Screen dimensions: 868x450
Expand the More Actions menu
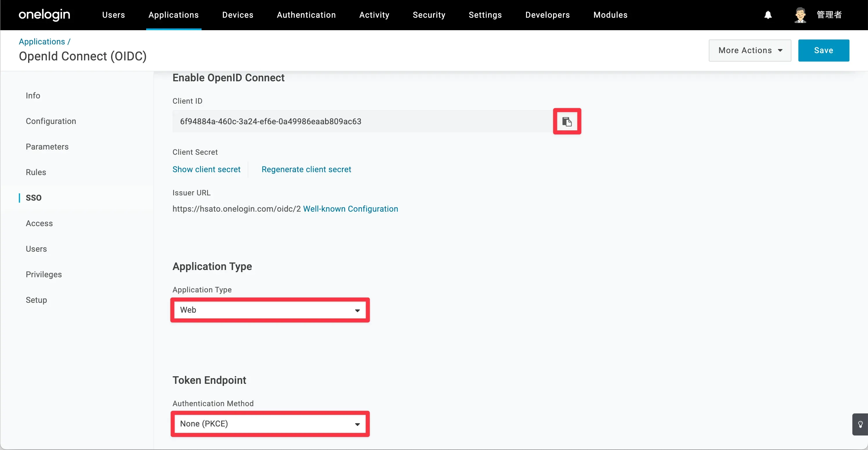750,50
